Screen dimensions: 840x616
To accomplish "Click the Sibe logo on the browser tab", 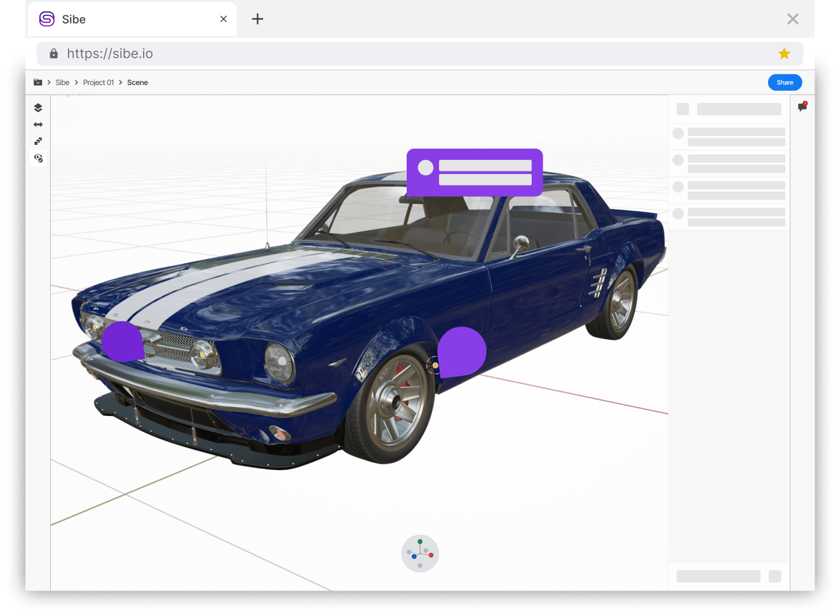I will (46, 19).
